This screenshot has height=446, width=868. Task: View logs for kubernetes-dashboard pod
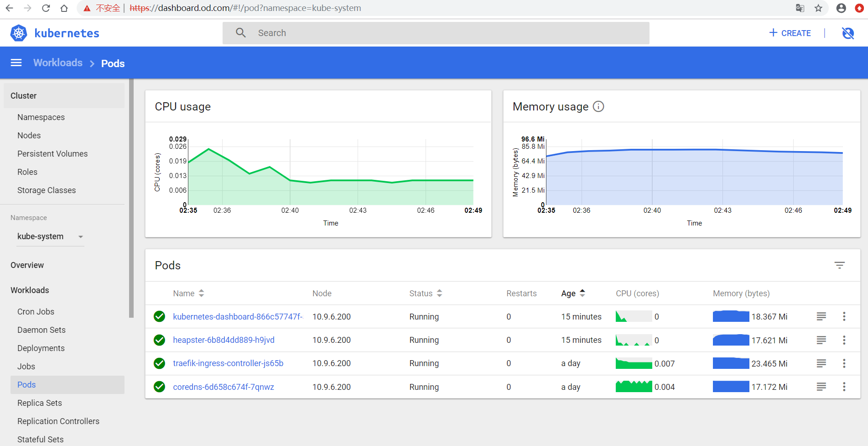[821, 316]
